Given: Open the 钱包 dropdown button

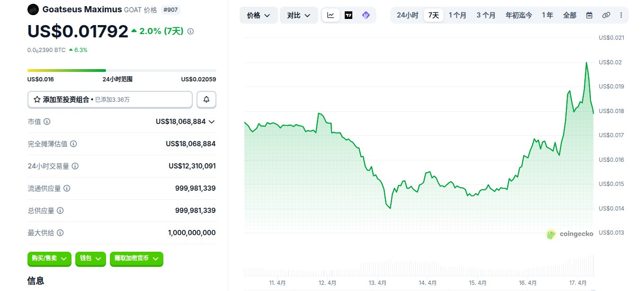Looking at the screenshot, I should 90,258.
